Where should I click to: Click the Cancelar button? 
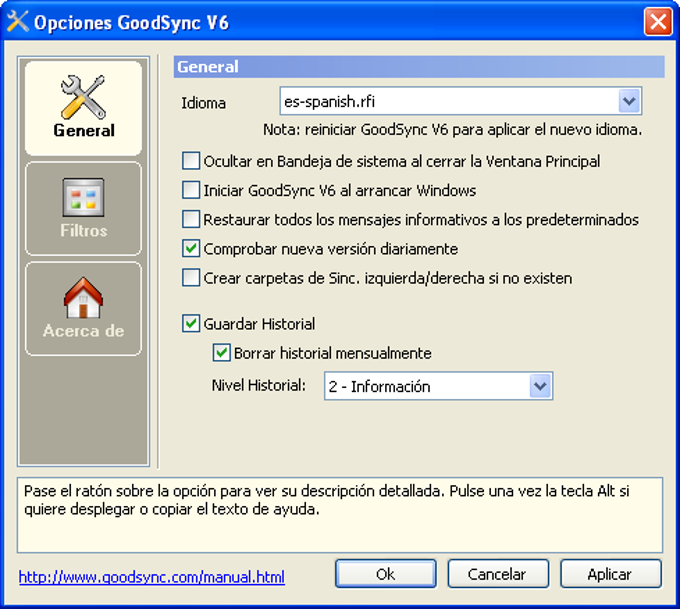coord(498,574)
